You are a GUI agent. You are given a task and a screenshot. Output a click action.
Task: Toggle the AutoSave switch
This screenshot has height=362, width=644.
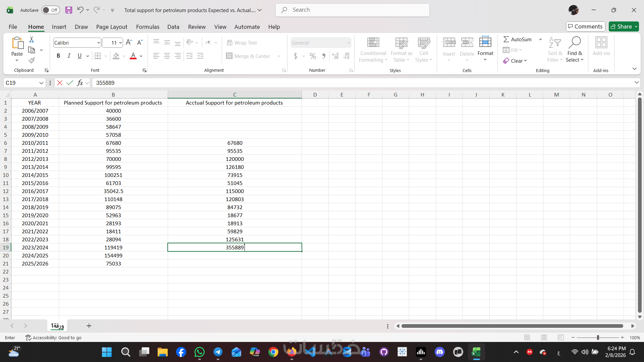tap(51, 10)
